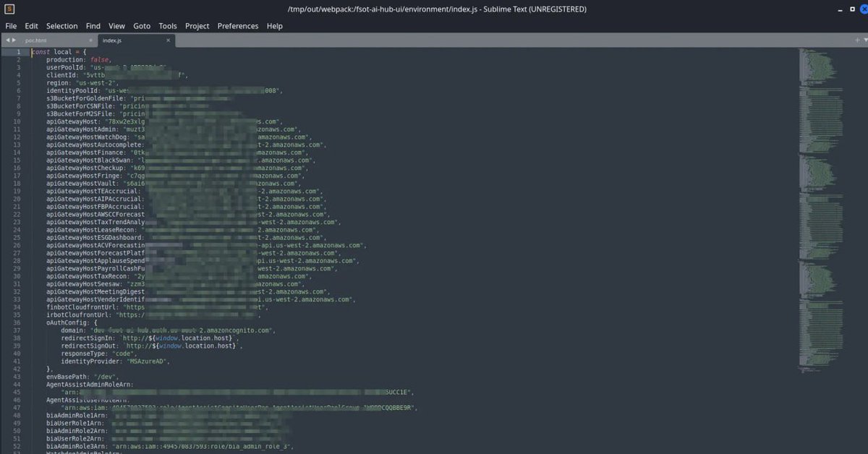Click the right tab scroll arrow

(x=14, y=40)
